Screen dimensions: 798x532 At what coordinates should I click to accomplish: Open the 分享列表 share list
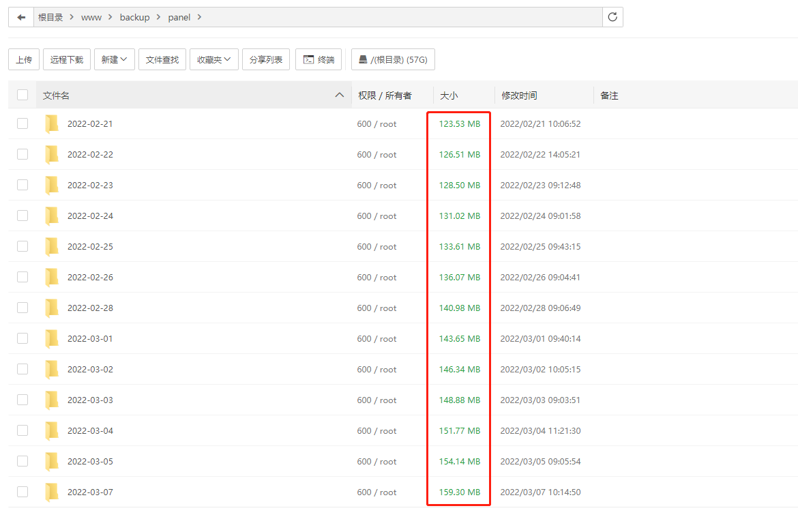click(x=266, y=59)
